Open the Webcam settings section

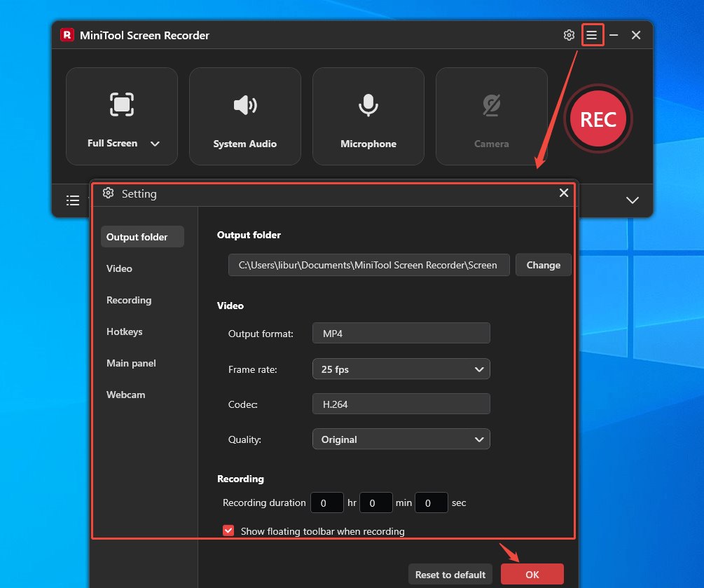pos(125,395)
